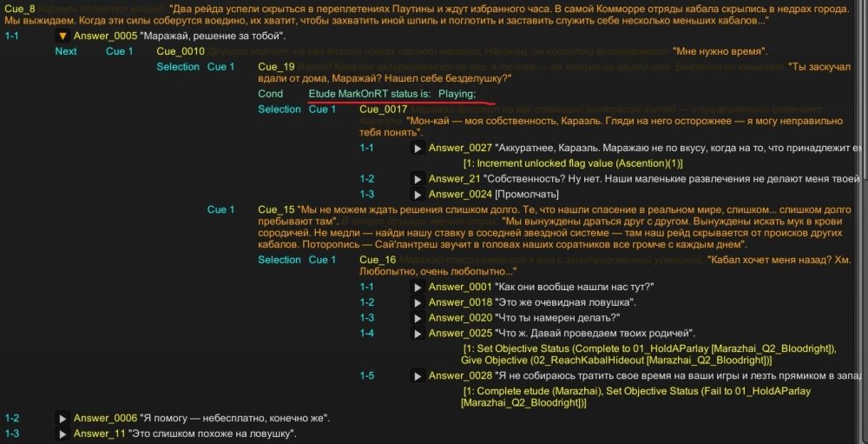The image size is (868, 444).
Task: Expand the Answer_0020 triangle
Action: (418, 318)
